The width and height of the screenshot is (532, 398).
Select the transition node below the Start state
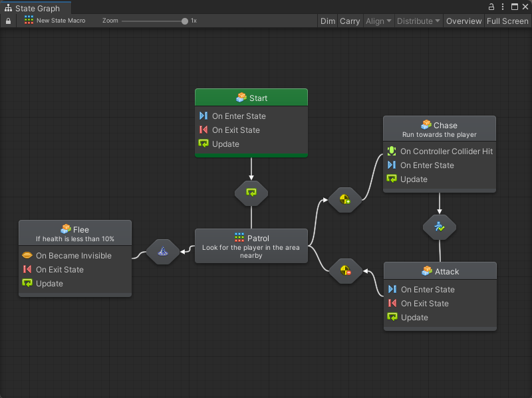(251, 193)
